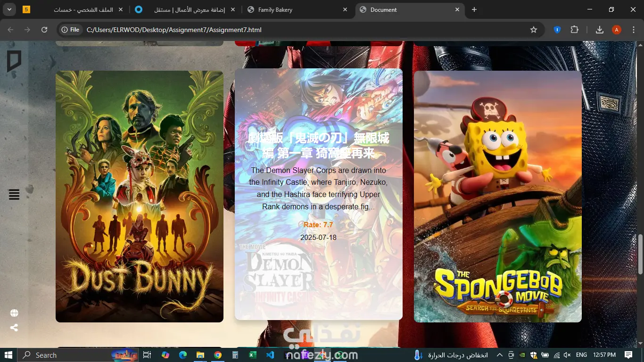Open the tab search dropdown
Viewport: 644px width, 362px height.
[9, 9]
